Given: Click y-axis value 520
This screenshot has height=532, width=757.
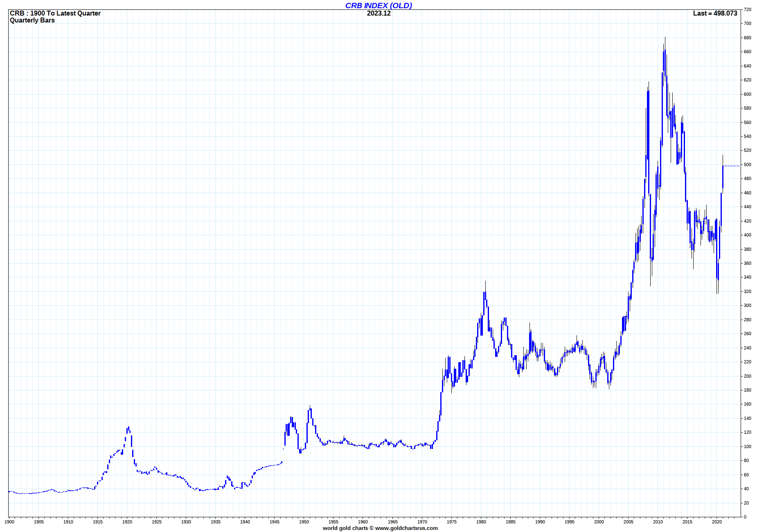Looking at the screenshot, I should (748, 150).
